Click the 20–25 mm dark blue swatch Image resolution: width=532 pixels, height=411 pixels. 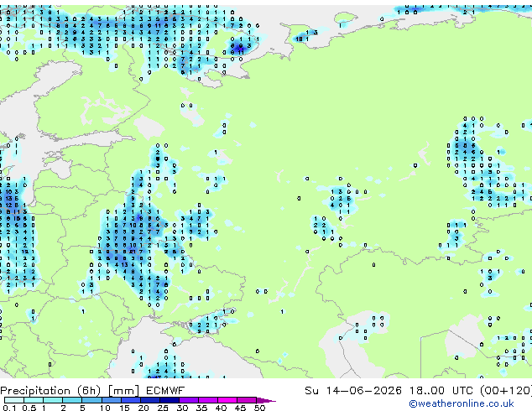[149, 400]
